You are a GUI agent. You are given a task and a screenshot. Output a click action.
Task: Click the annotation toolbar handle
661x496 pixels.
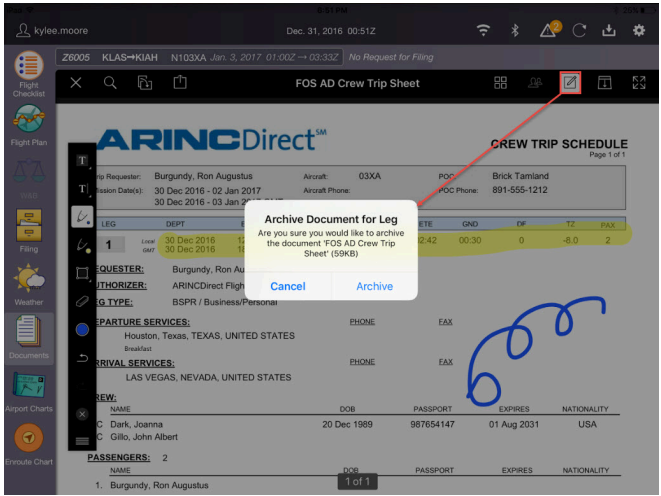coord(82,441)
